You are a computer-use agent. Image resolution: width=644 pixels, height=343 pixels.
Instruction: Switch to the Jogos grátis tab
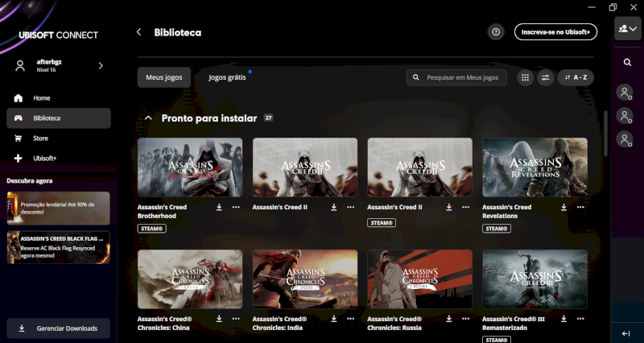point(227,77)
